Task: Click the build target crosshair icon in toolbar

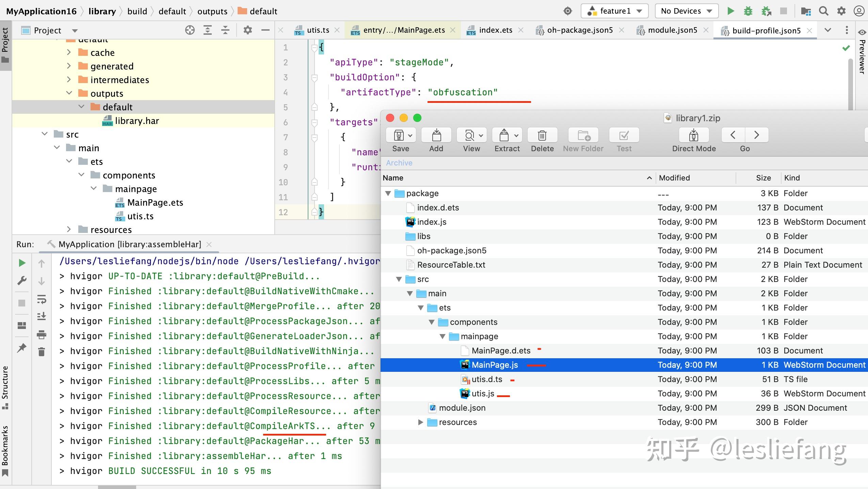Action: (568, 11)
